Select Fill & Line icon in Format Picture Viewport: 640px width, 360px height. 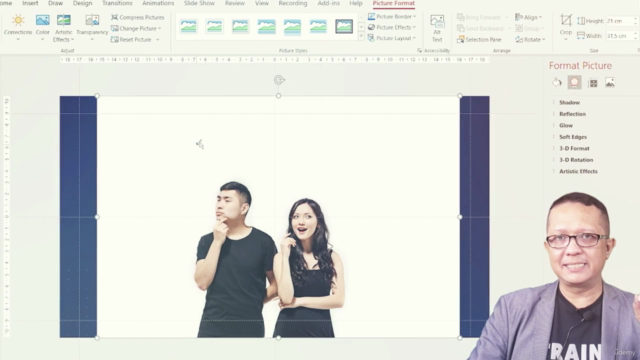(x=557, y=82)
